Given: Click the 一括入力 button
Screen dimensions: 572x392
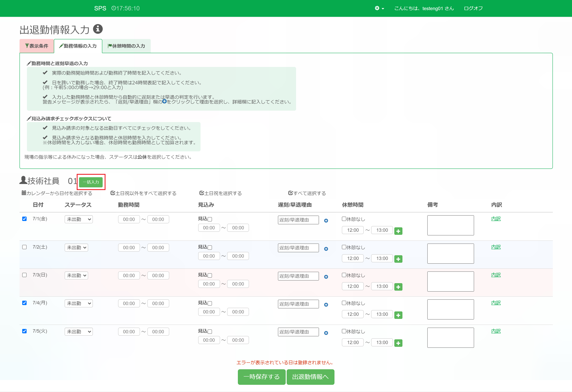Looking at the screenshot, I should (91, 182).
